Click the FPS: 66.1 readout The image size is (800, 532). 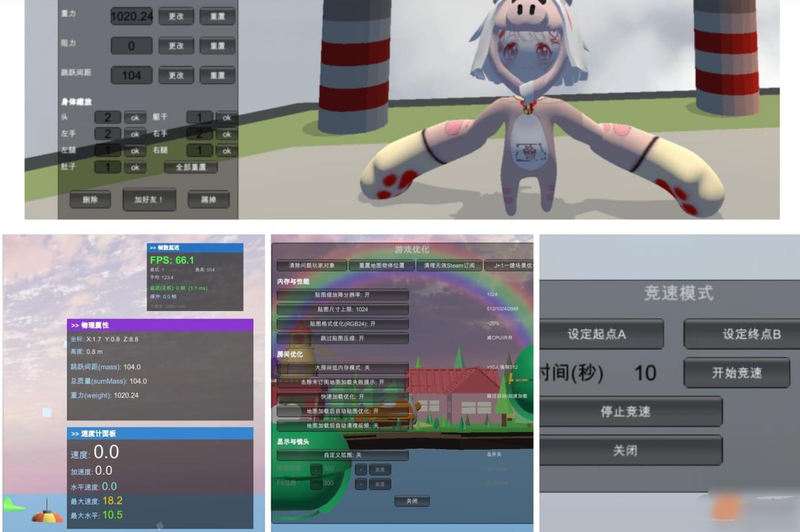point(172,260)
